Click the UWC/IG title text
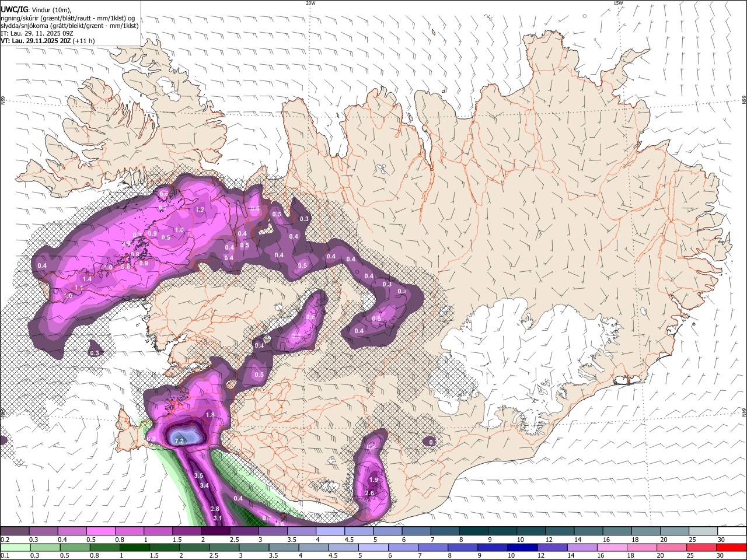Image resolution: width=747 pixels, height=560 pixels. [14, 9]
